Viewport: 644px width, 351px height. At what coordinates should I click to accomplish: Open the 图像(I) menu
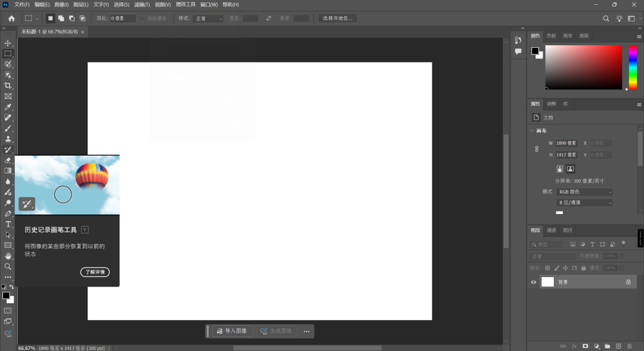(61, 5)
